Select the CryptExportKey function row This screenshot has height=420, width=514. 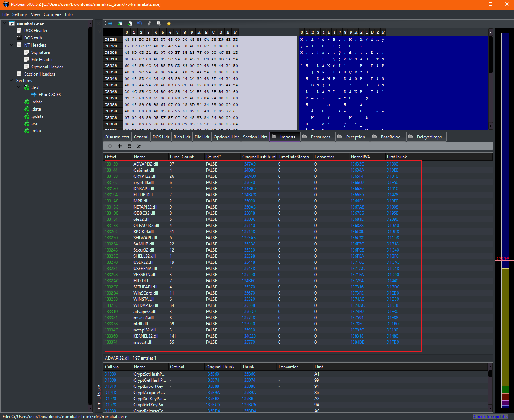point(296,386)
